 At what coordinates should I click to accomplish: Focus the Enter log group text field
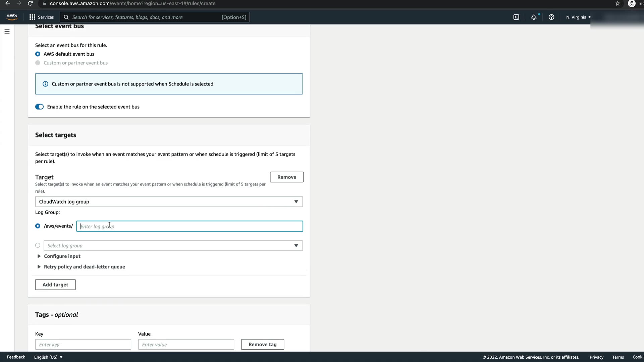click(190, 226)
